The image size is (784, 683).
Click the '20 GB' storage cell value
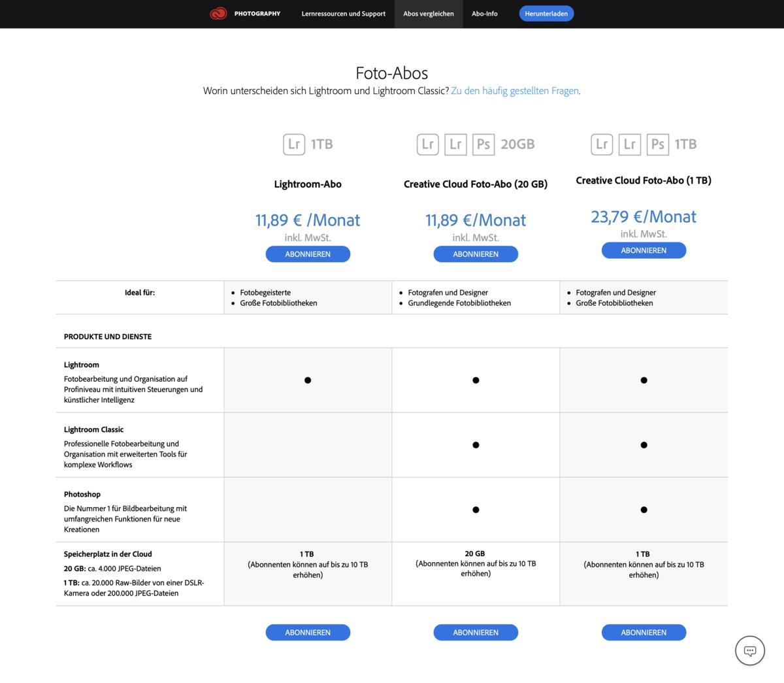point(475,554)
